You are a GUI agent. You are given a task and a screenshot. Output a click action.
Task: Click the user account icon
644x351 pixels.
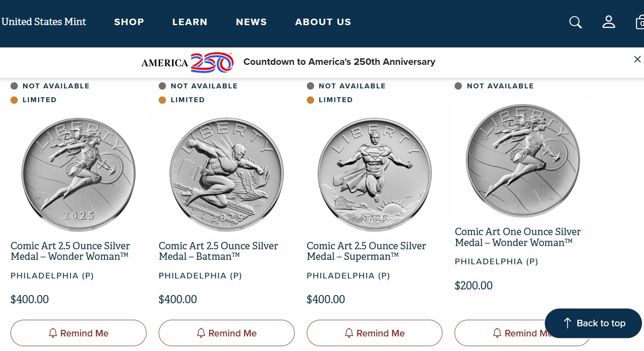pos(608,22)
